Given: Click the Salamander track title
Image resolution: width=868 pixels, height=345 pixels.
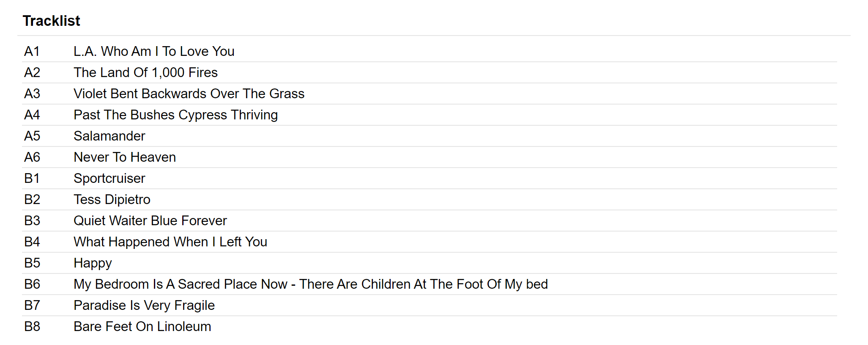Looking at the screenshot, I should [x=109, y=136].
